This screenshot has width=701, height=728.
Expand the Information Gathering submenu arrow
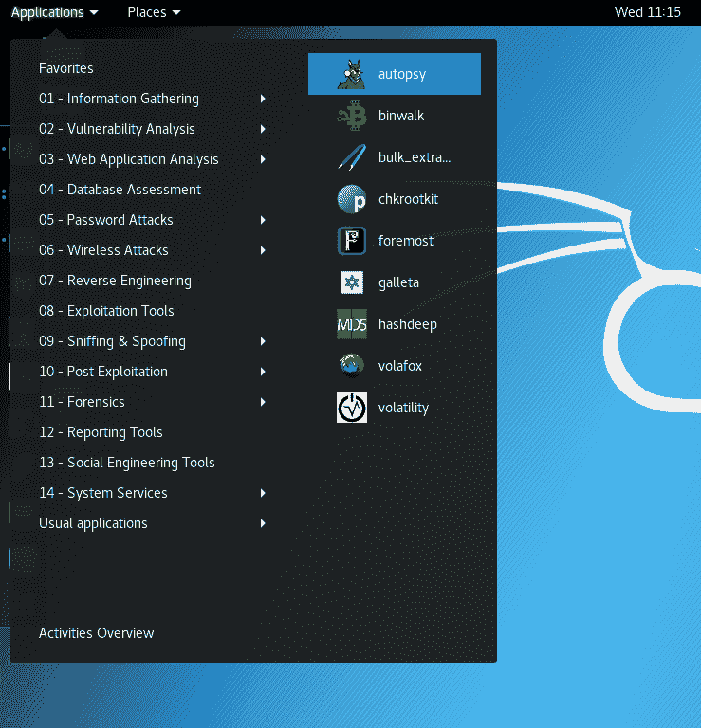point(263,99)
